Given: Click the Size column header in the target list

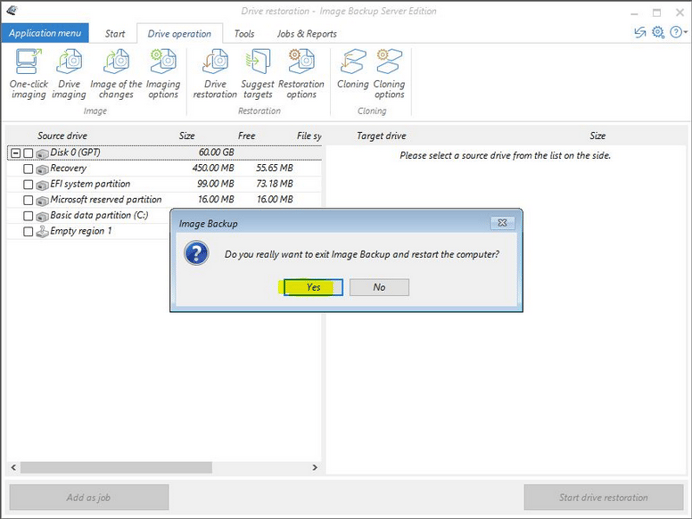Looking at the screenshot, I should coord(598,135).
